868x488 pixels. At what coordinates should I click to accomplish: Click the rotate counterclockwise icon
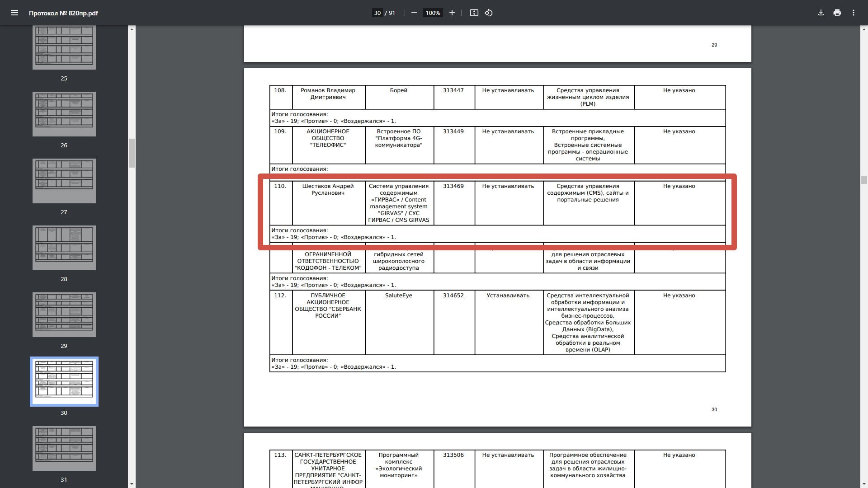489,13
